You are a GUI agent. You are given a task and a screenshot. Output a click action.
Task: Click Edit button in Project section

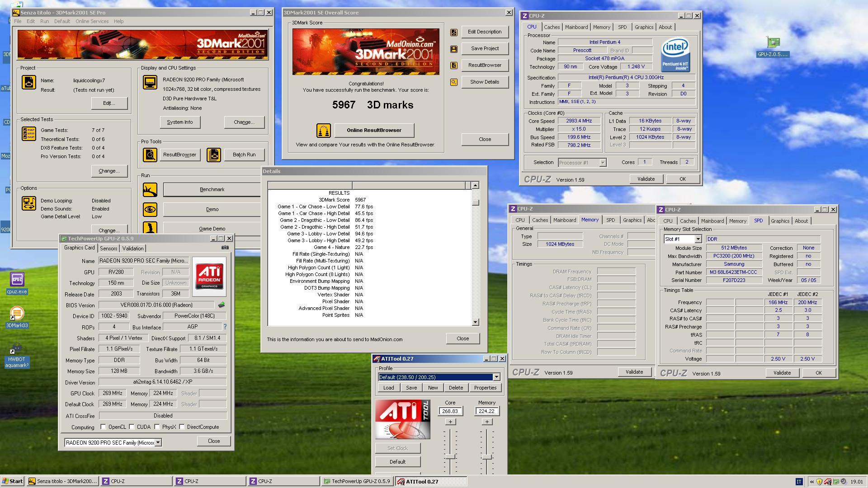pyautogui.click(x=109, y=103)
